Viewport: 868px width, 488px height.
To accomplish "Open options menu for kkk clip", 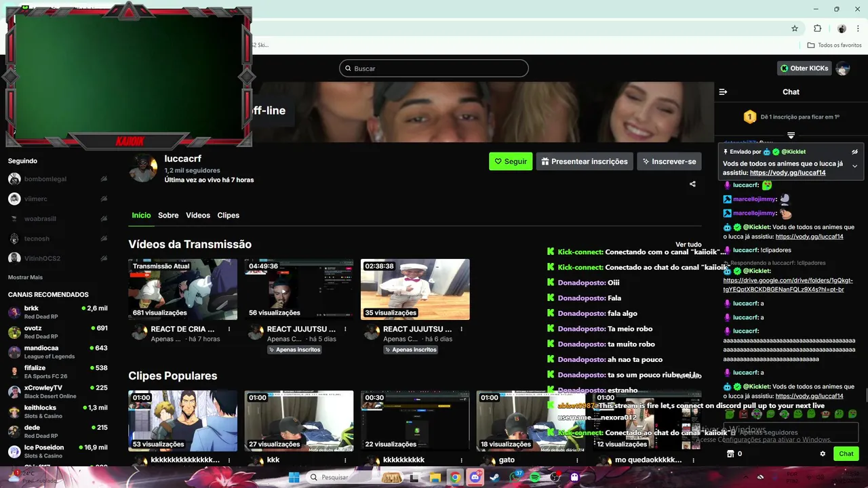I will coord(345,460).
